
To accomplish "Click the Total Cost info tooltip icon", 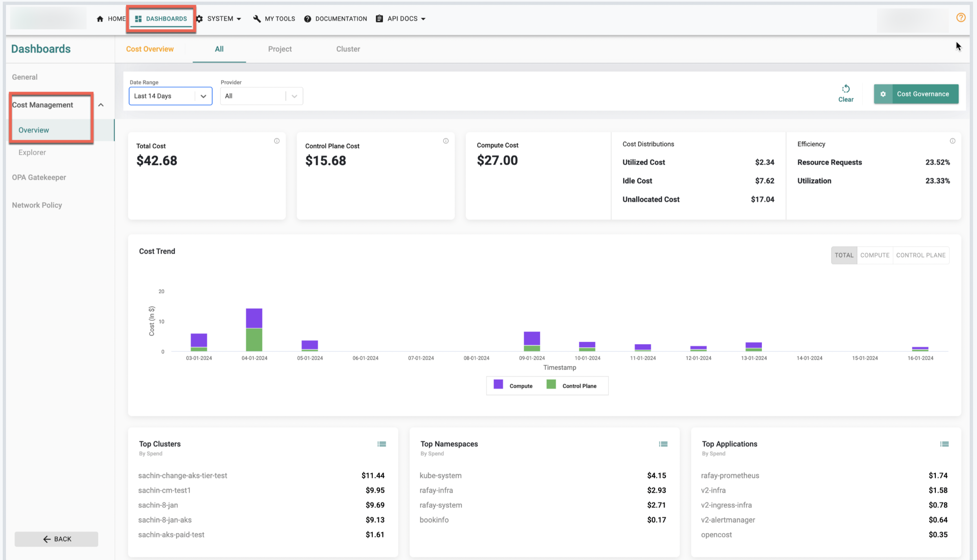I will click(276, 141).
